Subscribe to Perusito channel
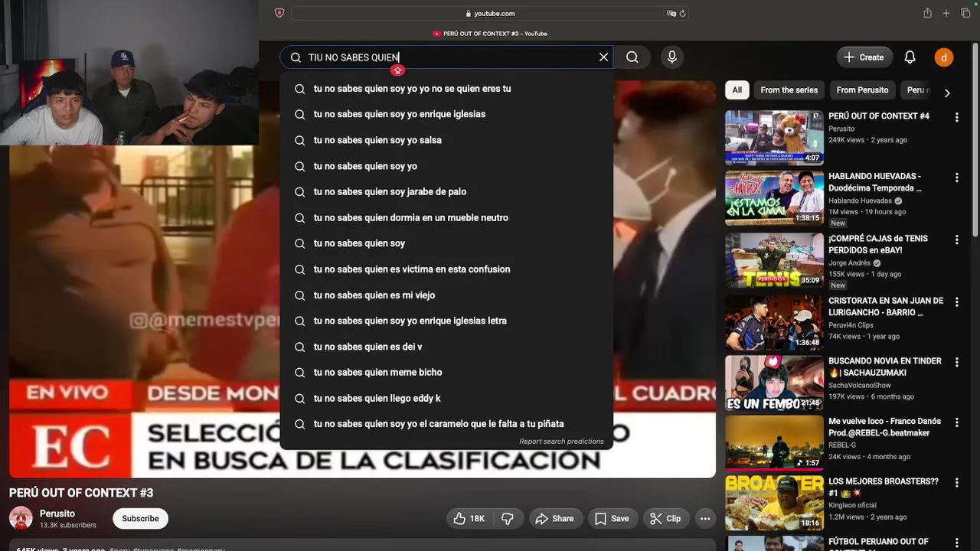Image resolution: width=980 pixels, height=551 pixels. (x=140, y=519)
